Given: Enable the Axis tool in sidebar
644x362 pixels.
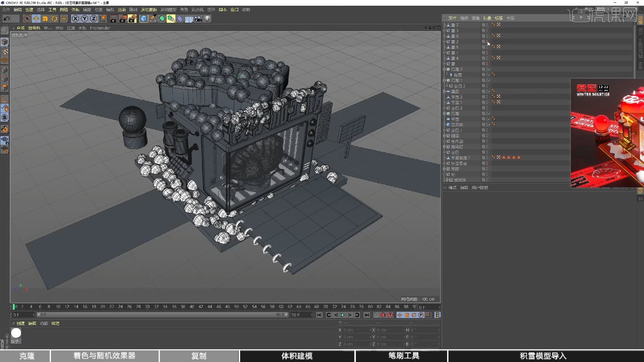Looking at the screenshot, I should point(5,99).
